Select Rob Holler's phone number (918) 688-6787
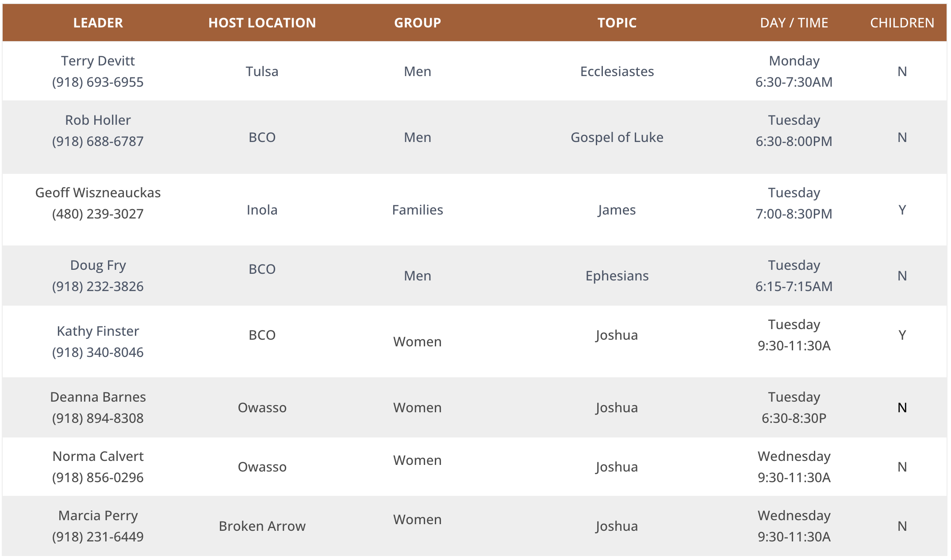951x560 pixels. (98, 141)
